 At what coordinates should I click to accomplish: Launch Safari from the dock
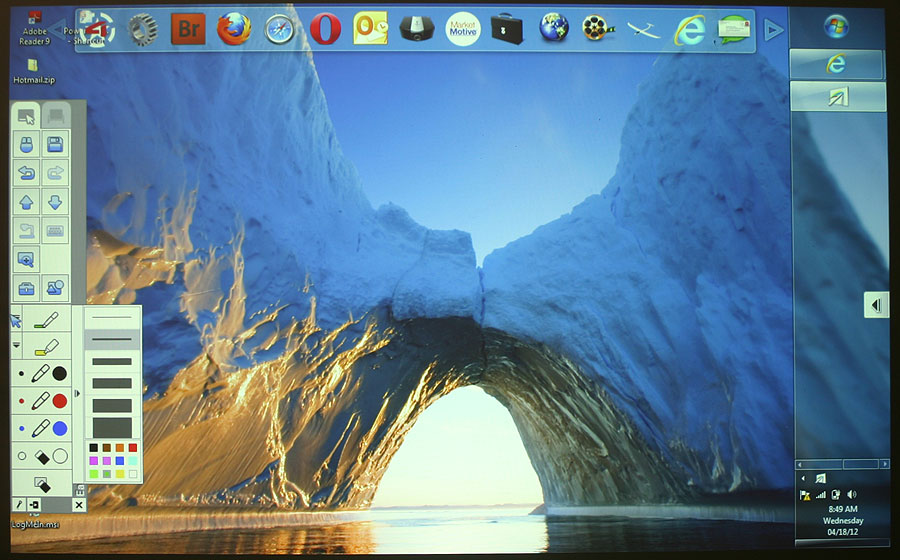coord(280,29)
